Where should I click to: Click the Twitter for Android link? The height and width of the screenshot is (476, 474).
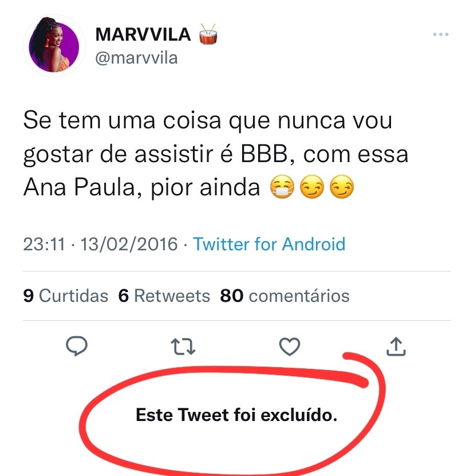[x=269, y=244]
